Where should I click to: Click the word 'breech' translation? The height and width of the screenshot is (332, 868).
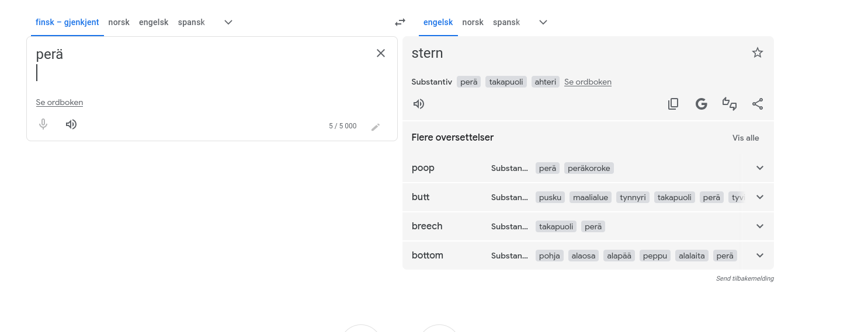click(427, 226)
